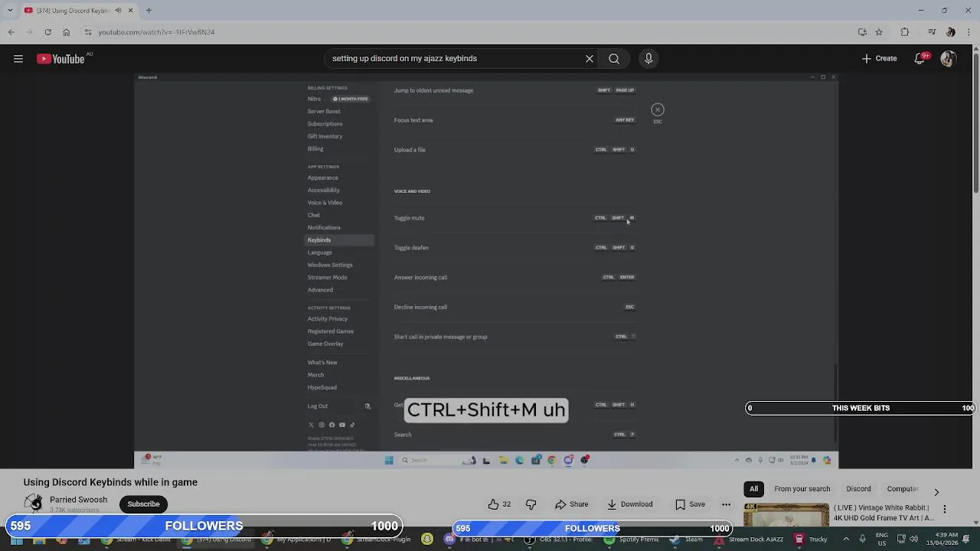Click the Toggle mute keybind row
Screen dimensions: 980x551
click(x=514, y=218)
